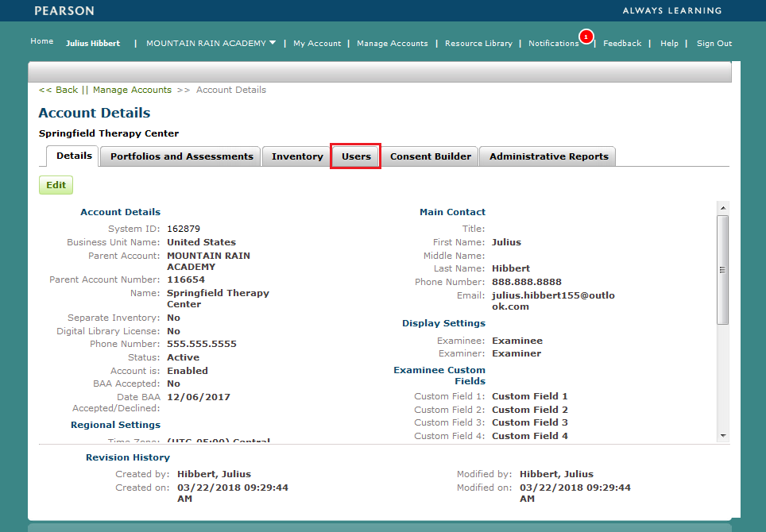Click the Pearson logo

[x=64, y=11]
